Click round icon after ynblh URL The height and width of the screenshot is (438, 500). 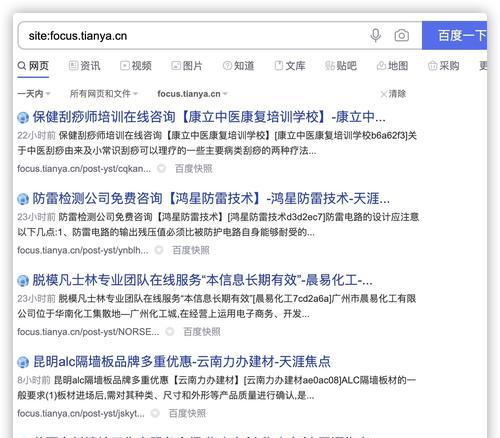pyautogui.click(x=159, y=250)
